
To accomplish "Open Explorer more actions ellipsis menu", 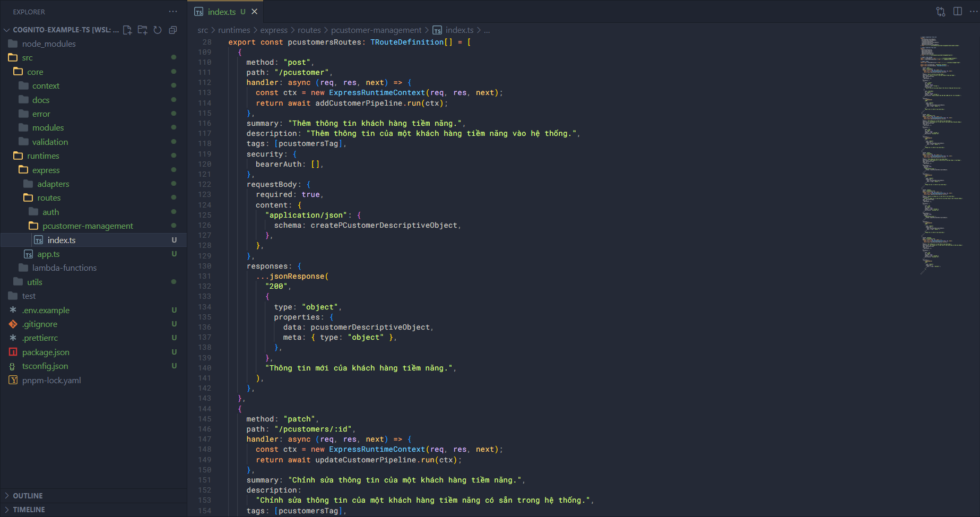I will pos(173,12).
